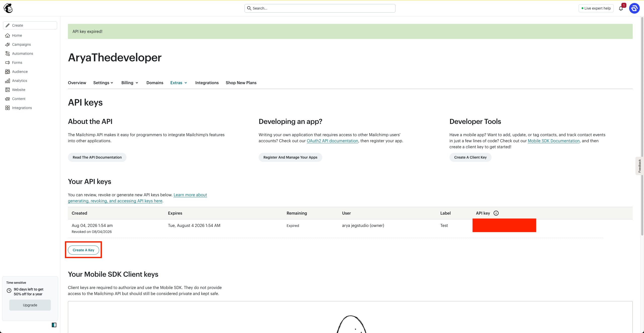Go to Analytics in the sidebar
Image resolution: width=644 pixels, height=333 pixels.
[20, 81]
